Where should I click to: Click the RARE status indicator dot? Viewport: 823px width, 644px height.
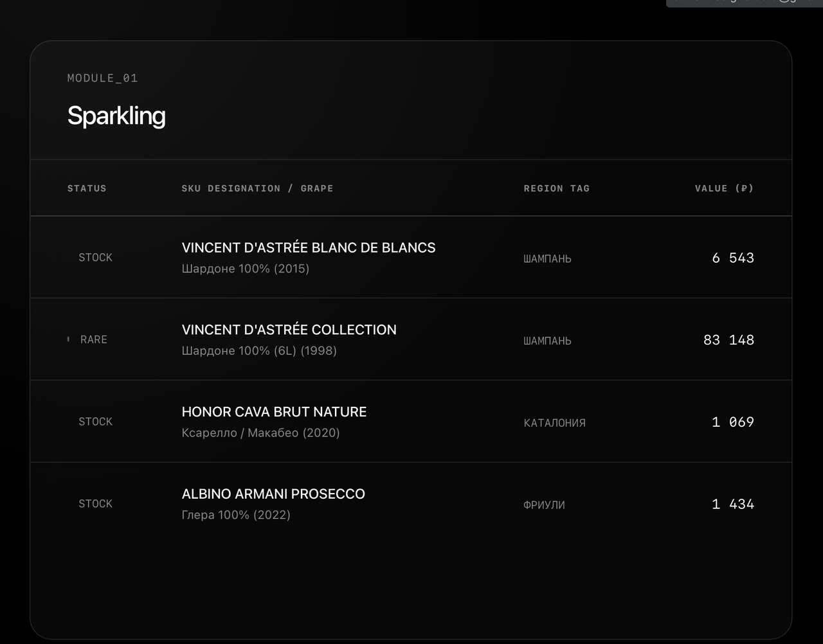[68, 339]
